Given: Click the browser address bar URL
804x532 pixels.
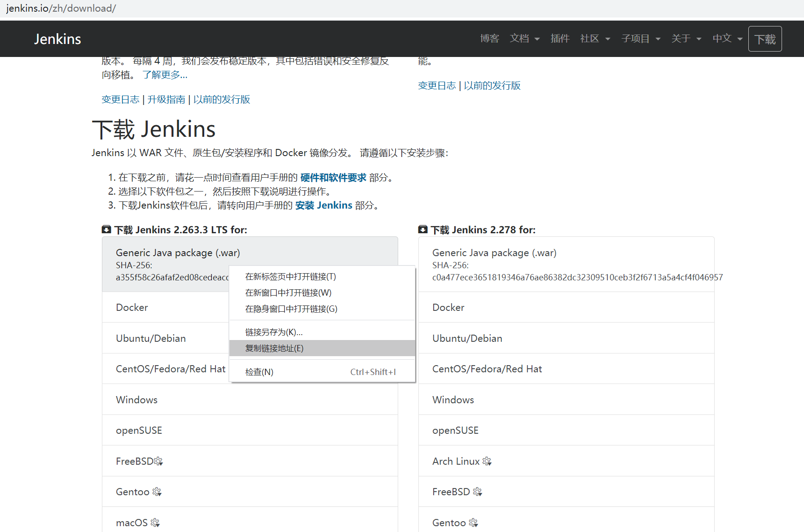Looking at the screenshot, I should coord(61,8).
